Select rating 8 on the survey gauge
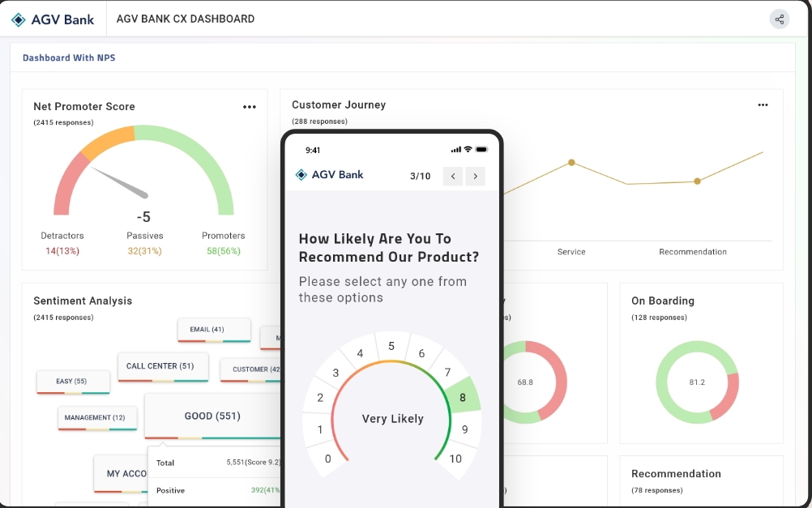 460,397
